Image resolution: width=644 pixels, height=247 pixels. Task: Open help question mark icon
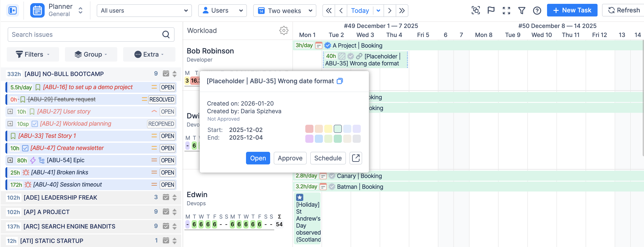coord(537,11)
